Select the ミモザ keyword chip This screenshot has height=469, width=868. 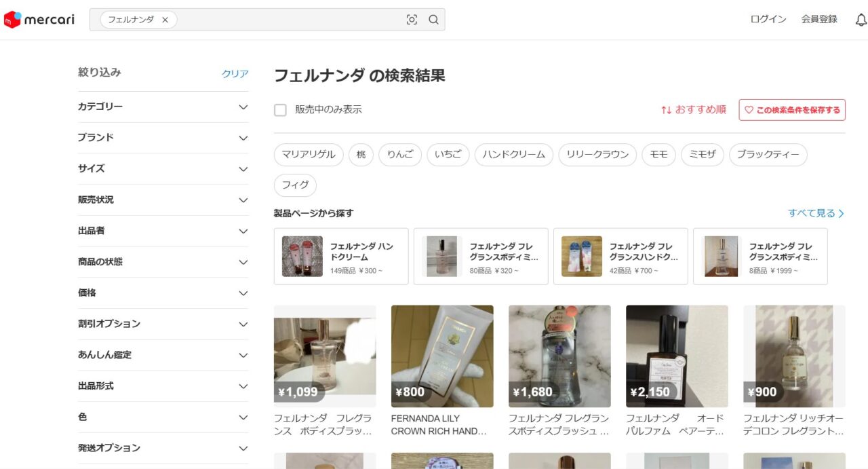[x=703, y=155]
